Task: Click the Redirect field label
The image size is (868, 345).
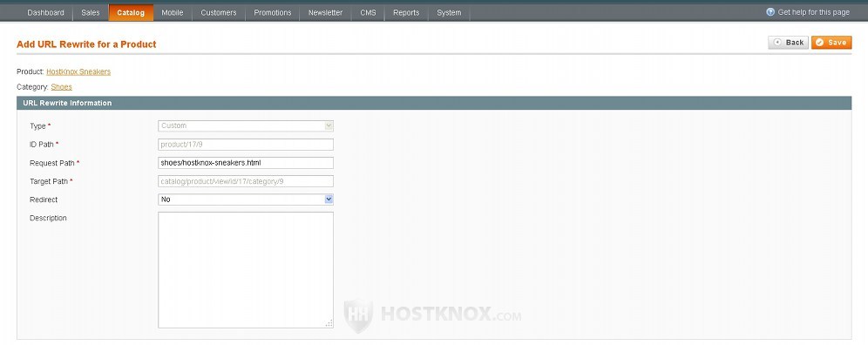Action: (44, 200)
